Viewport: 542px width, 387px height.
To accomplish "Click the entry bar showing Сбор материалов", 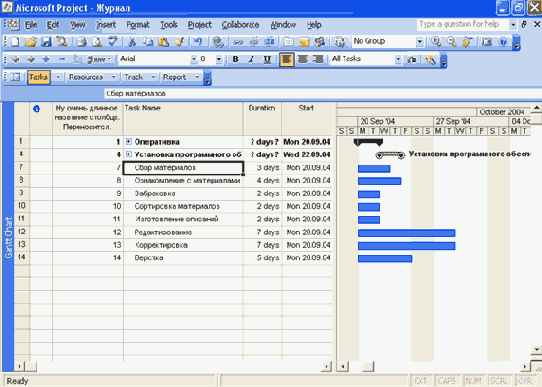I will click(x=322, y=93).
